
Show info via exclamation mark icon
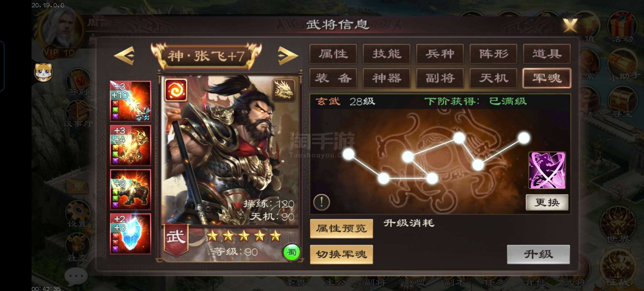point(321,202)
